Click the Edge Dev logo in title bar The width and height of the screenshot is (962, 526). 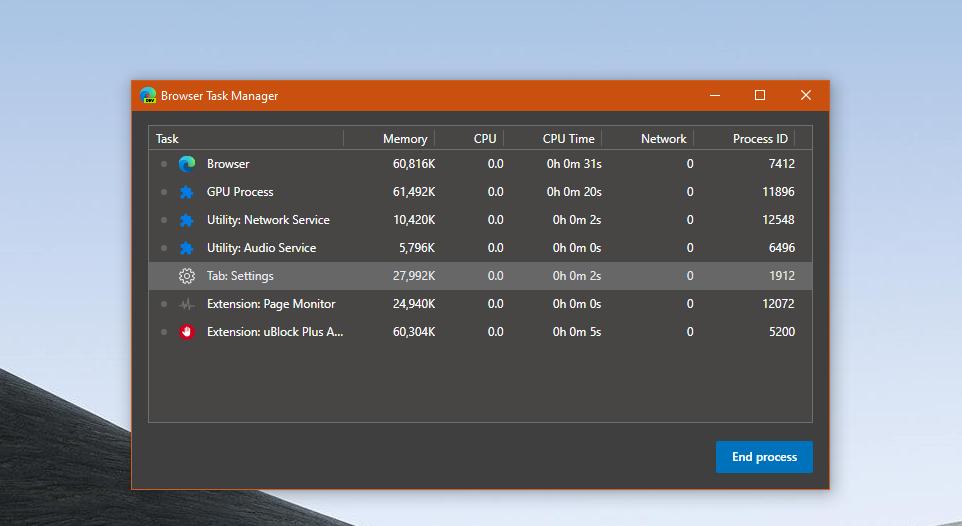pos(147,96)
